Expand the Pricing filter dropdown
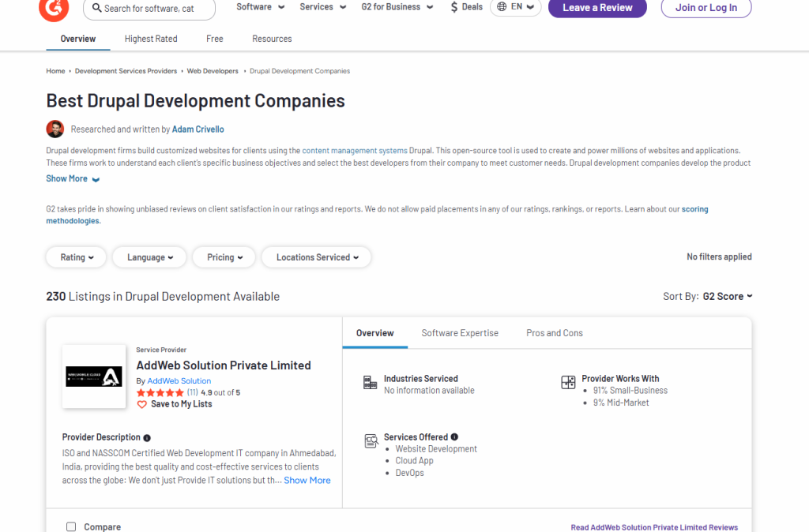 click(224, 257)
